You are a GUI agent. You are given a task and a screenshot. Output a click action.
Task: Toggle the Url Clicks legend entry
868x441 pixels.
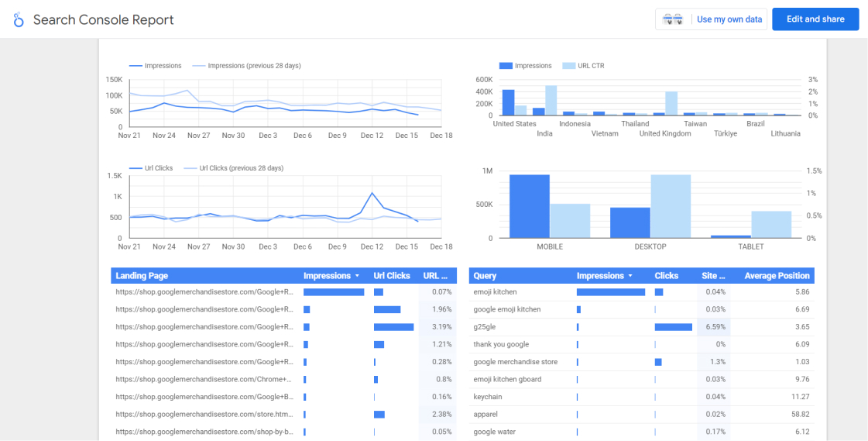(151, 168)
